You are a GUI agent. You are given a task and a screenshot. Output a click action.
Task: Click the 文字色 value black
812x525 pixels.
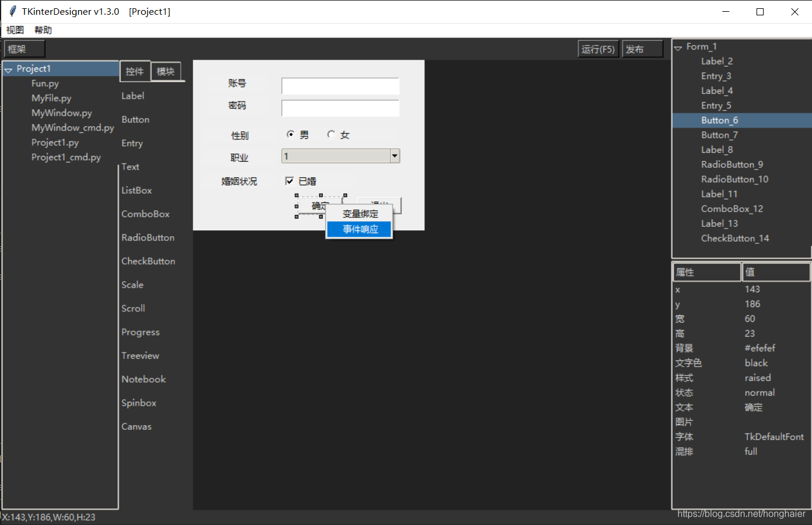click(x=756, y=363)
